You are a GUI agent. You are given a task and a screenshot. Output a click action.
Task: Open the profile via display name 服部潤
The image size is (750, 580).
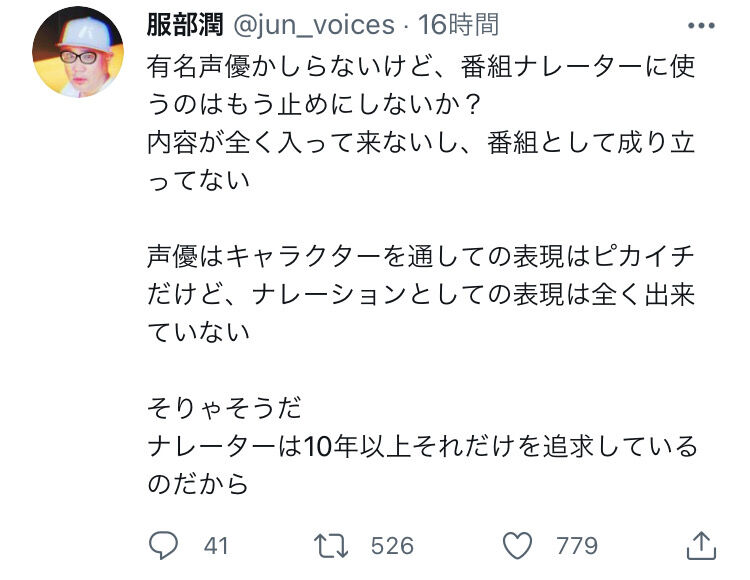(x=185, y=25)
